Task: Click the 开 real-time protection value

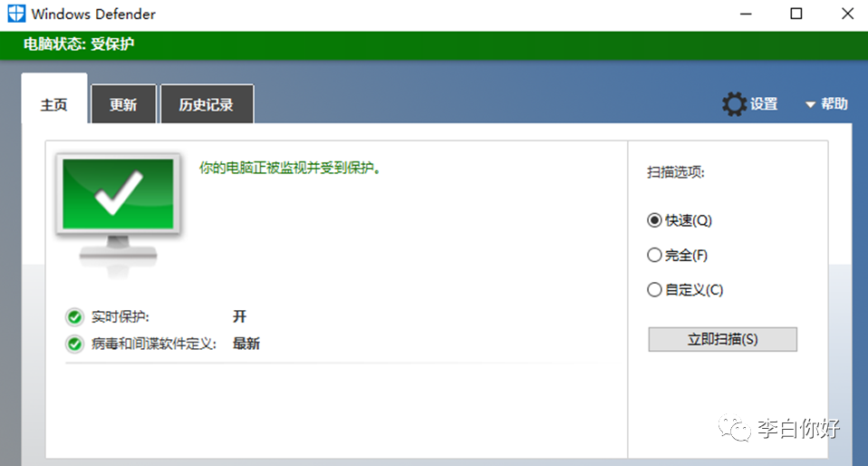Action: click(x=240, y=316)
